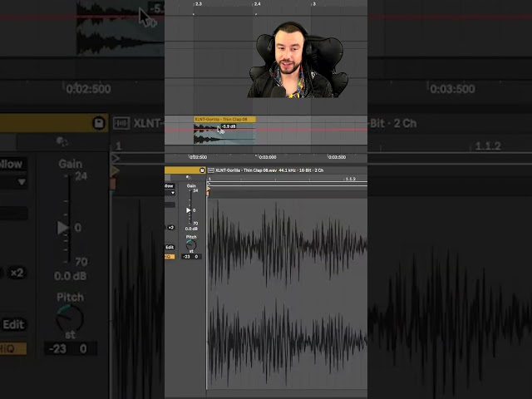Screen dimensions: 532x399
Task: Click the sample file icon beside XLNT-Gorilla filename
Action: pyautogui.click(x=211, y=170)
